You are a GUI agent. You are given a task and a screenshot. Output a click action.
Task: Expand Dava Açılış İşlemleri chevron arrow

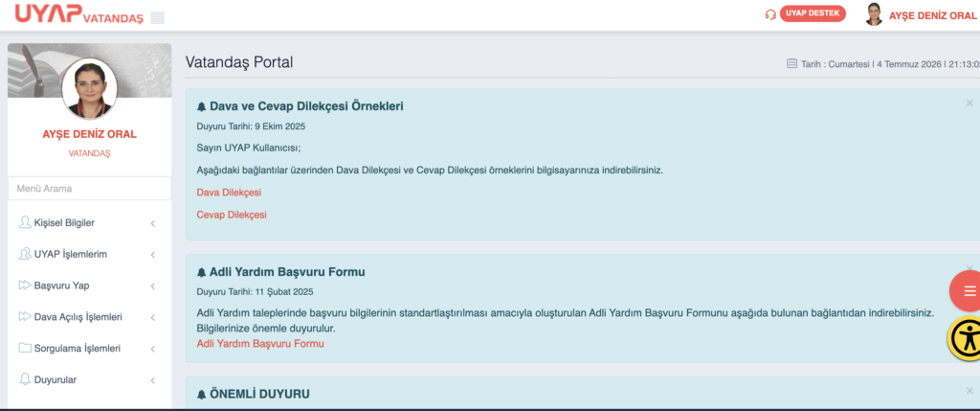point(153,317)
